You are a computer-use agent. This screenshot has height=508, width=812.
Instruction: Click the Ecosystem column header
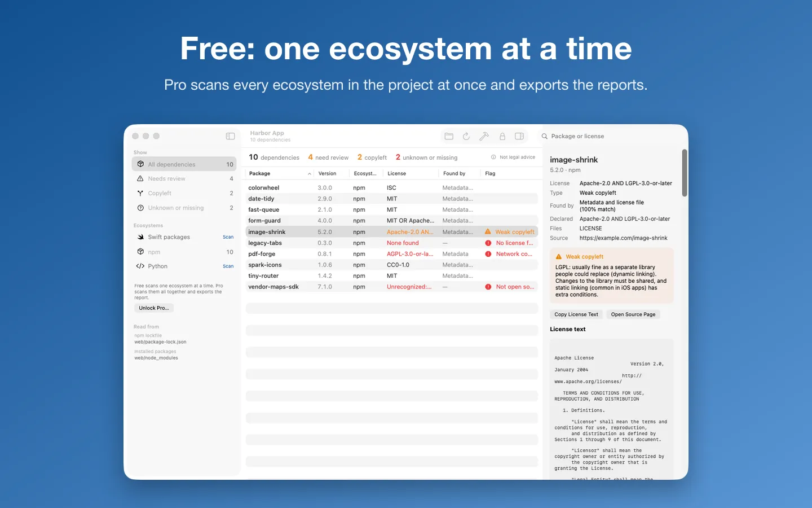(x=365, y=174)
